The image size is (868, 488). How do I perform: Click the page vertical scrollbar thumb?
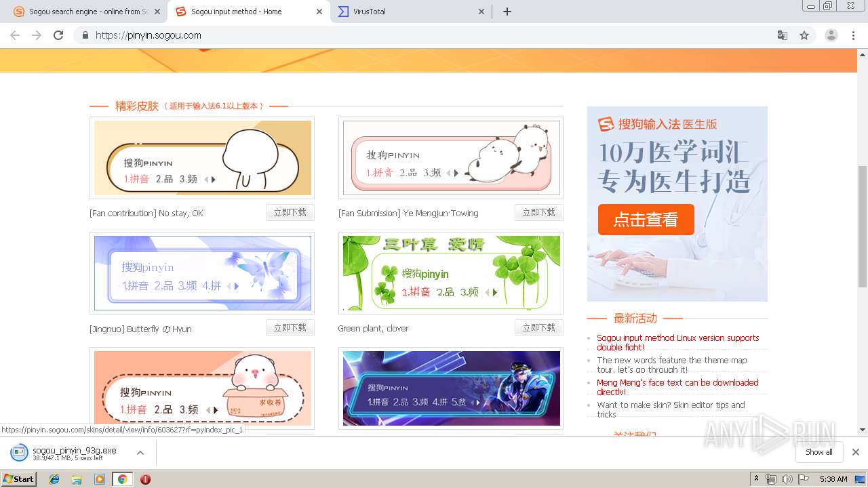click(862, 226)
